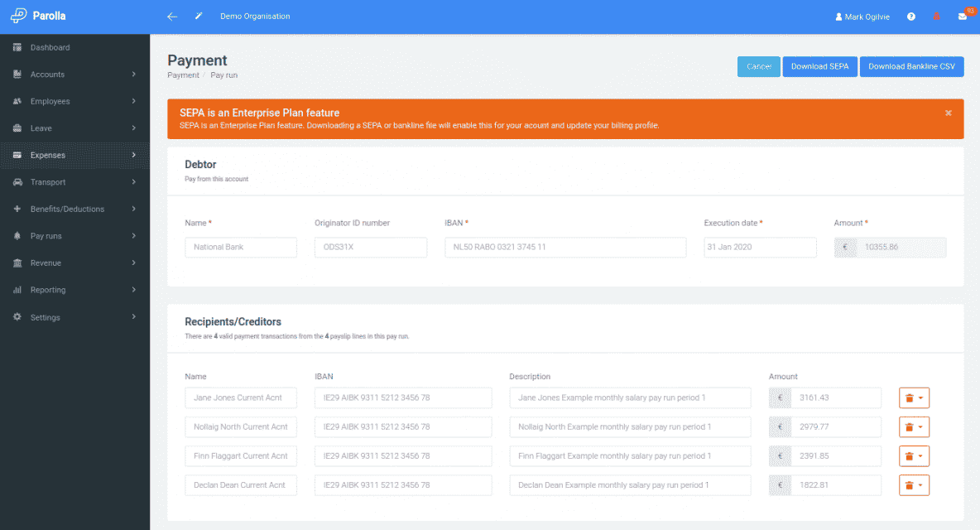The image size is (980, 530).
Task: Click the back arrow in the header
Action: (x=172, y=16)
